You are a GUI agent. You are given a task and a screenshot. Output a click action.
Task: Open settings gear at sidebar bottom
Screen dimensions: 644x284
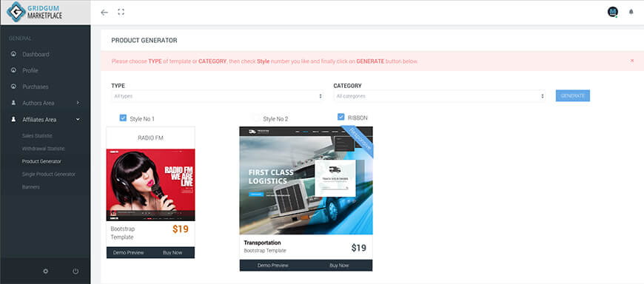click(45, 271)
